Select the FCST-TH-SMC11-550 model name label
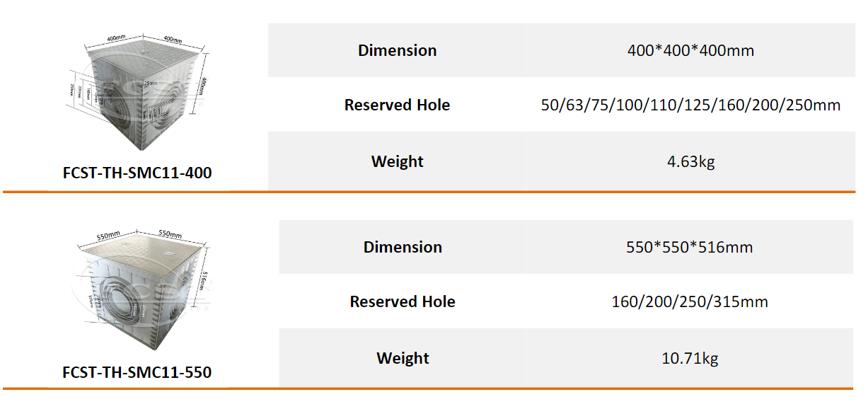Image resolution: width=868 pixels, height=409 pixels. 137,371
